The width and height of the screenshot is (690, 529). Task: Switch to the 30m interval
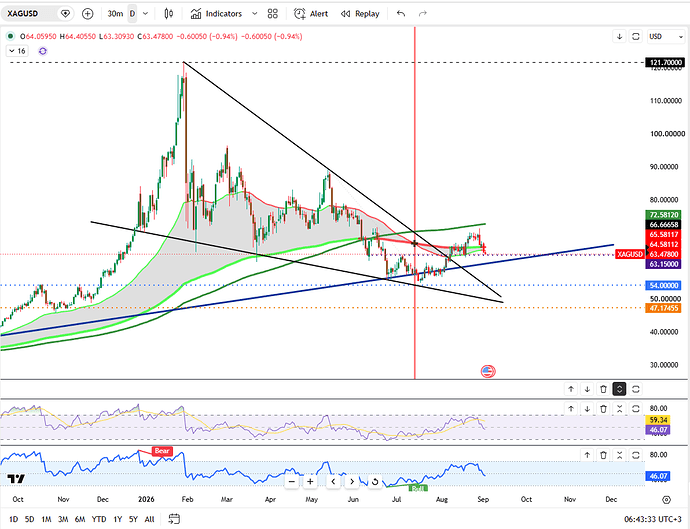click(115, 14)
